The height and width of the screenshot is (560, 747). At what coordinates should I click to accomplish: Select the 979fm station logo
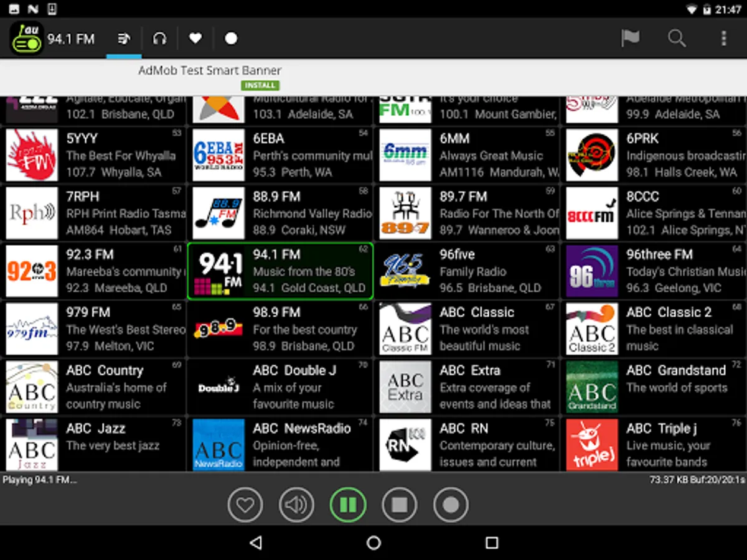32,329
